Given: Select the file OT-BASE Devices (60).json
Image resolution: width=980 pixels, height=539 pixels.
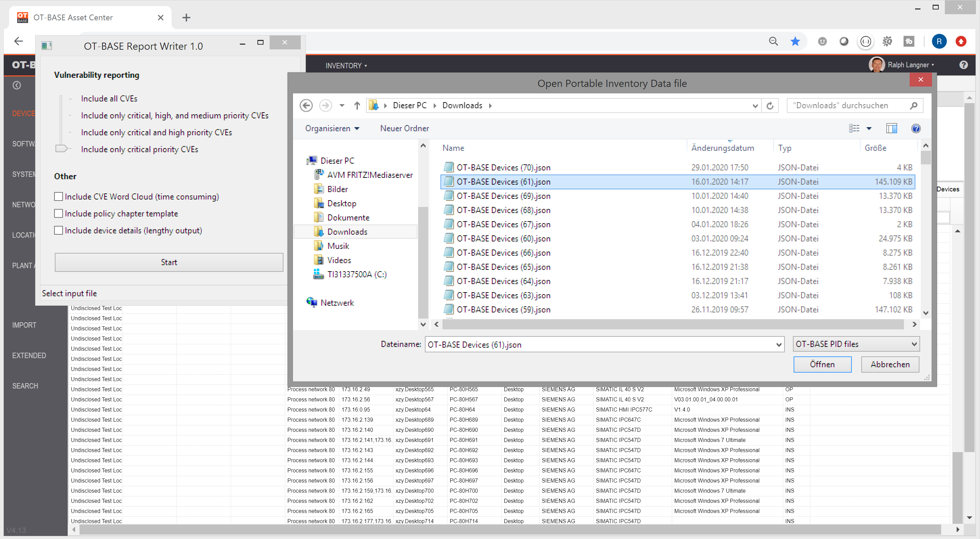Looking at the screenshot, I should (678, 238).
